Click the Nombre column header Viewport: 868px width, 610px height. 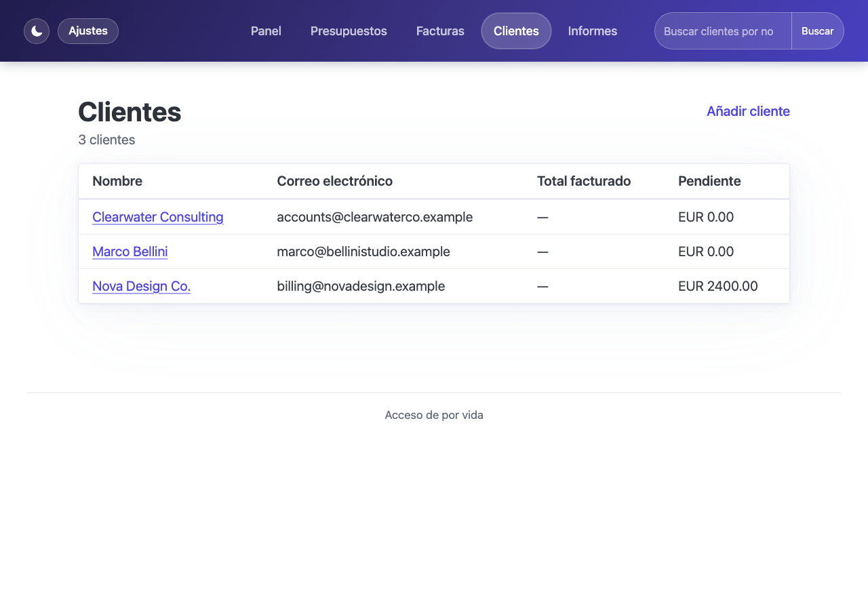pos(117,181)
